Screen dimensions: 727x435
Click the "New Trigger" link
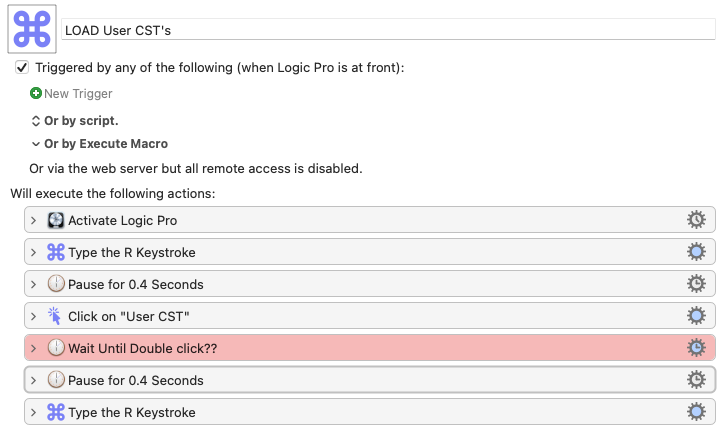tap(78, 94)
